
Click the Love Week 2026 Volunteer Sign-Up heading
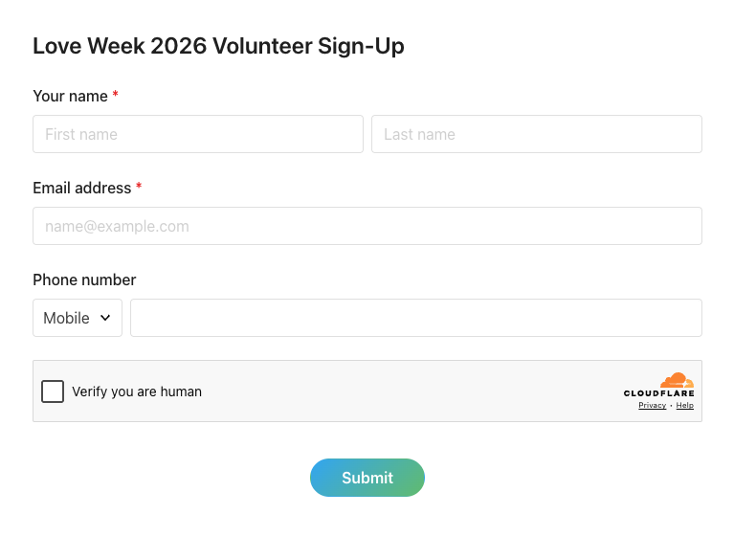pyautogui.click(x=218, y=46)
